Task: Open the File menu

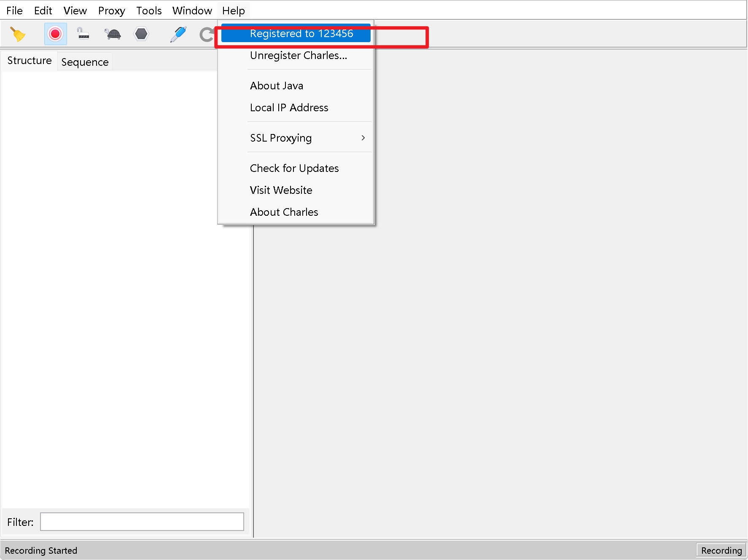Action: [x=14, y=11]
